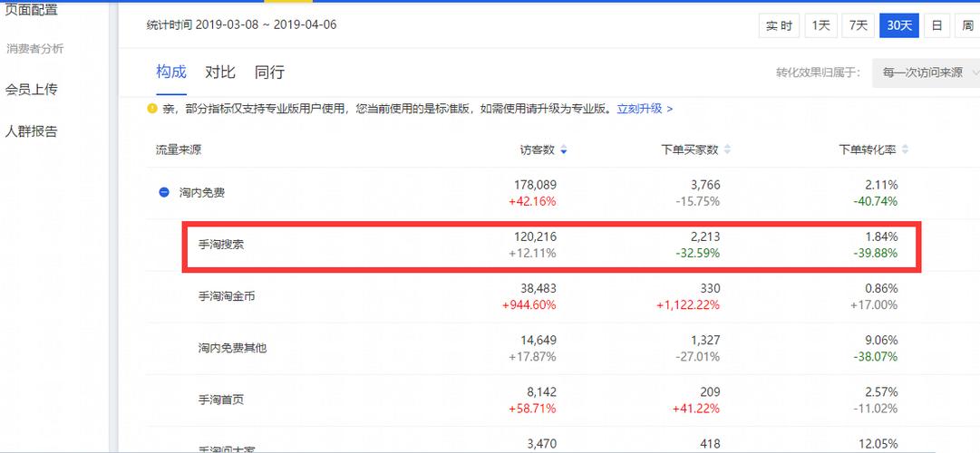The width and height of the screenshot is (980, 453).
Task: Sort by 访客数 column arrow icon
Action: click(x=564, y=150)
